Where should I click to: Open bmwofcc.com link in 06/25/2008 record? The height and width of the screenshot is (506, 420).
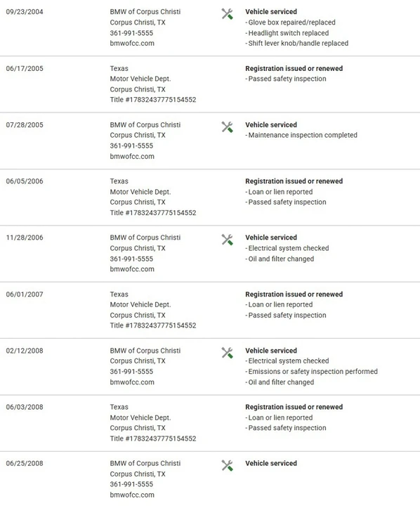coord(132,495)
